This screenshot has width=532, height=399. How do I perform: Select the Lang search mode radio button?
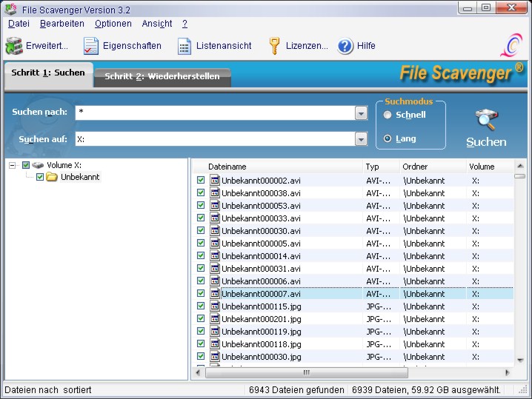[x=388, y=138]
